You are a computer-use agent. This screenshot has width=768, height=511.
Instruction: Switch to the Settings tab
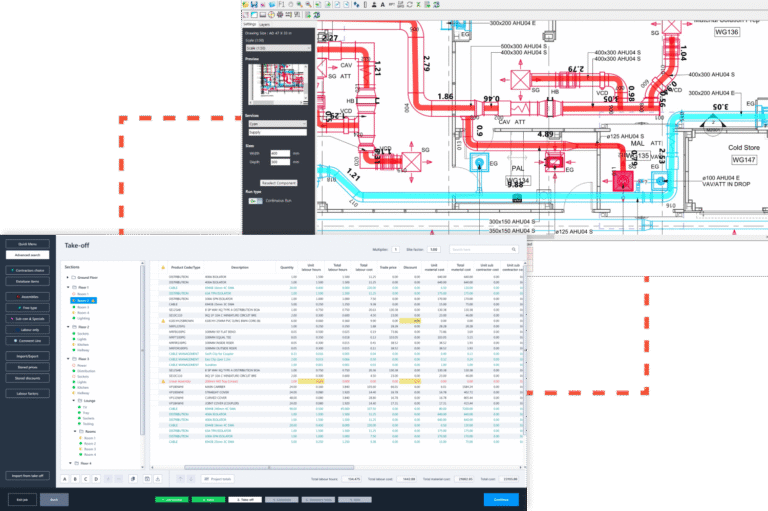click(250, 24)
